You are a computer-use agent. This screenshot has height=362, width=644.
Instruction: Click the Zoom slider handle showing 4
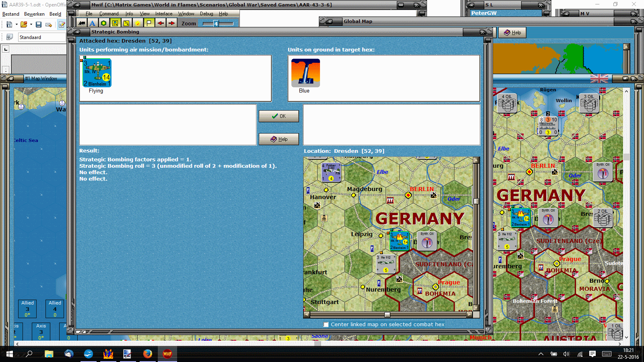click(x=216, y=23)
